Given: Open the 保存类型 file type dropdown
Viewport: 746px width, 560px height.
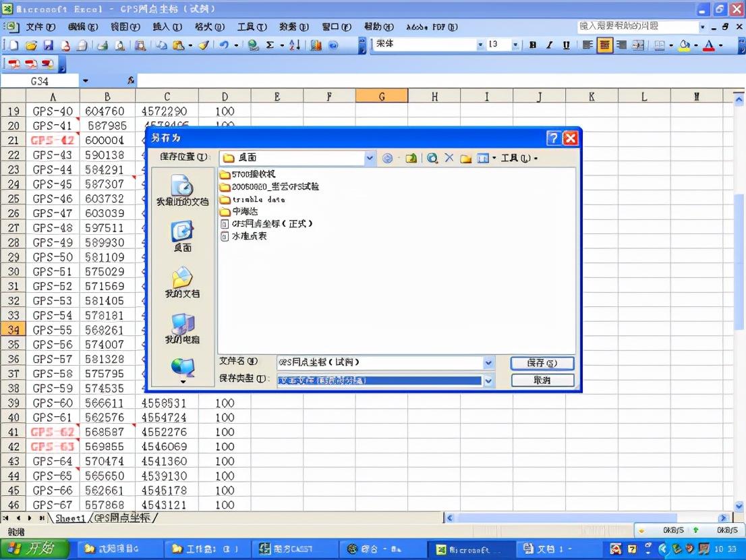Looking at the screenshot, I should click(x=488, y=381).
